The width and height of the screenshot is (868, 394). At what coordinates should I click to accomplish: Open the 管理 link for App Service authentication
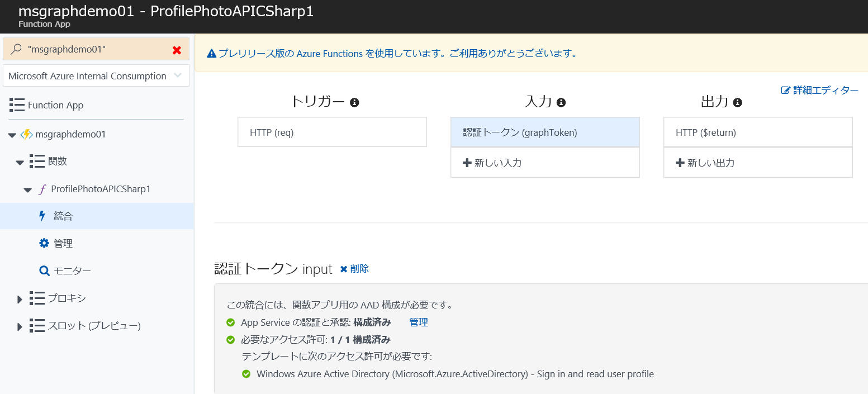[x=419, y=322]
